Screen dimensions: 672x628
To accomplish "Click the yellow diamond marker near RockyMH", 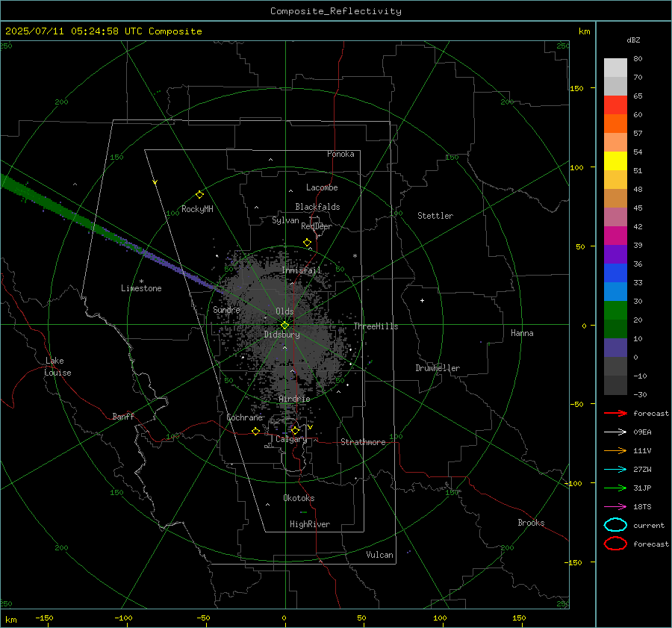I will click(199, 195).
